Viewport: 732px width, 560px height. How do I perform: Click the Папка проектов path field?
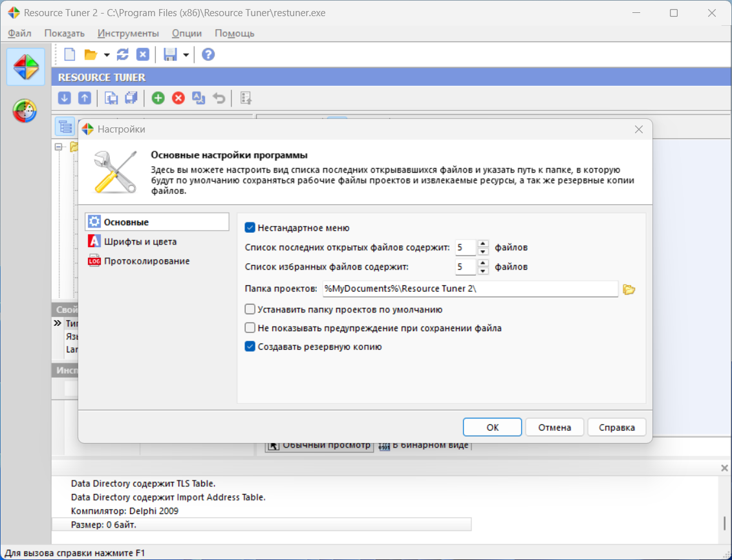470,289
